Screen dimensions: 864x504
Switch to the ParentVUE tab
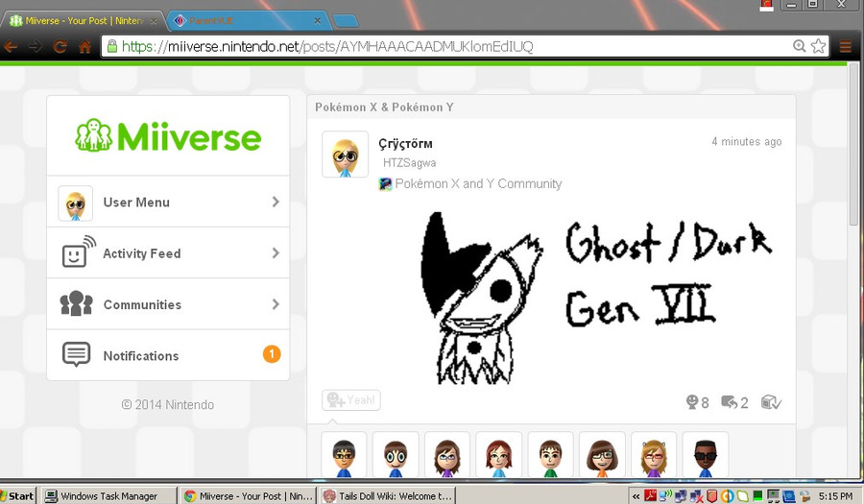[x=248, y=21]
